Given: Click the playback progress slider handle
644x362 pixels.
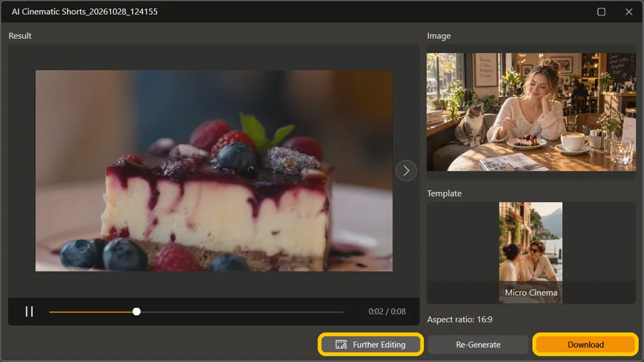Looking at the screenshot, I should [137, 312].
